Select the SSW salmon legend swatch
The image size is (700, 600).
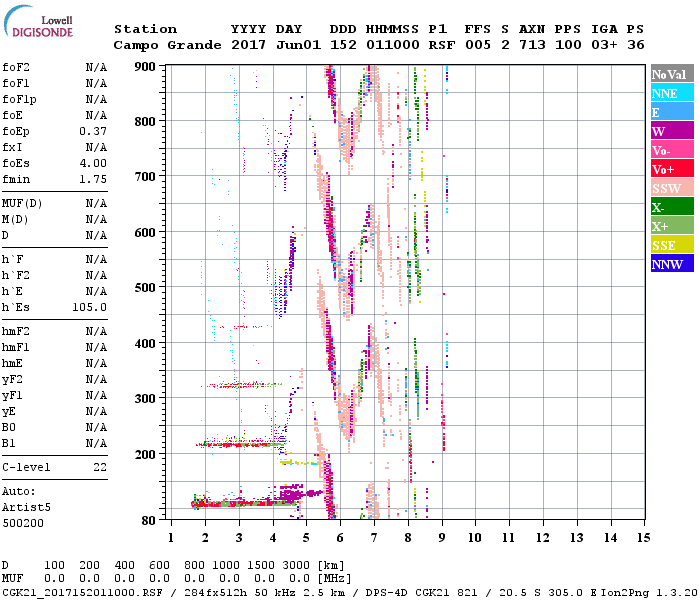pyautogui.click(x=672, y=188)
